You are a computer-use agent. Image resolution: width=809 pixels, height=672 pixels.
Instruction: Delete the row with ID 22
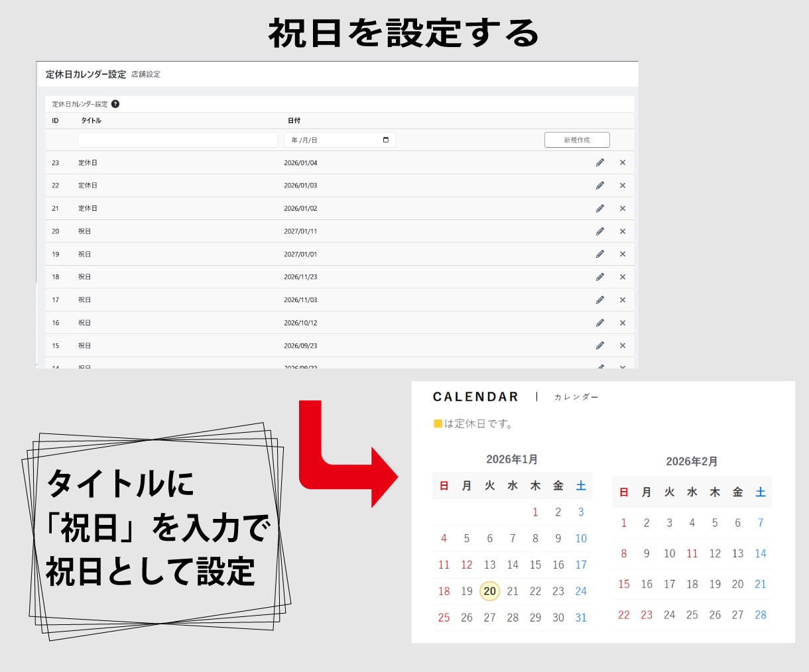click(x=623, y=186)
